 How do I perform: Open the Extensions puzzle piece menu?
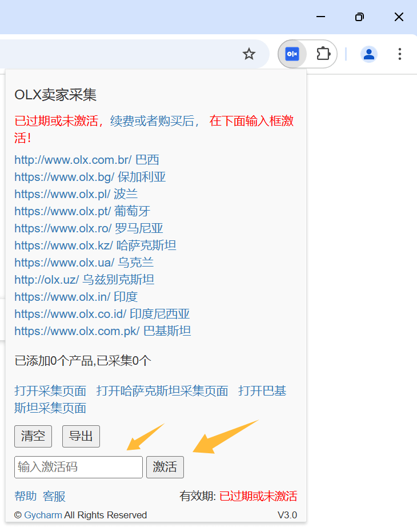pyautogui.click(x=323, y=54)
